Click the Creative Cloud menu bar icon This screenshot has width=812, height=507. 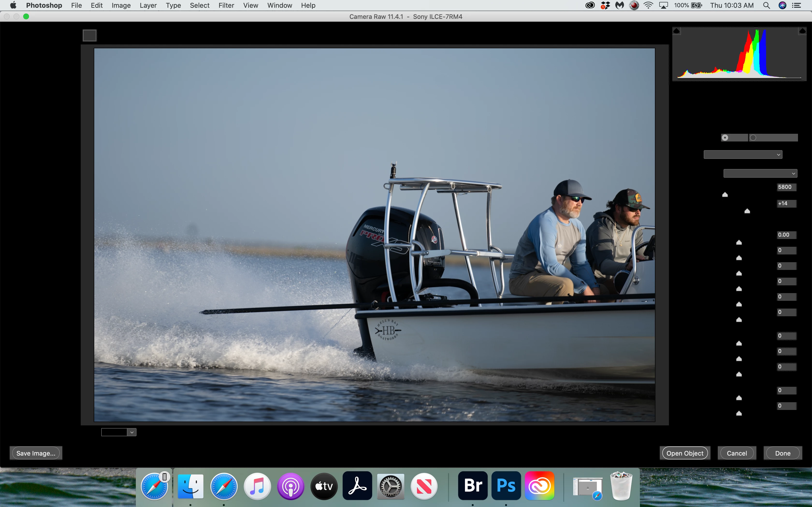[x=590, y=5]
